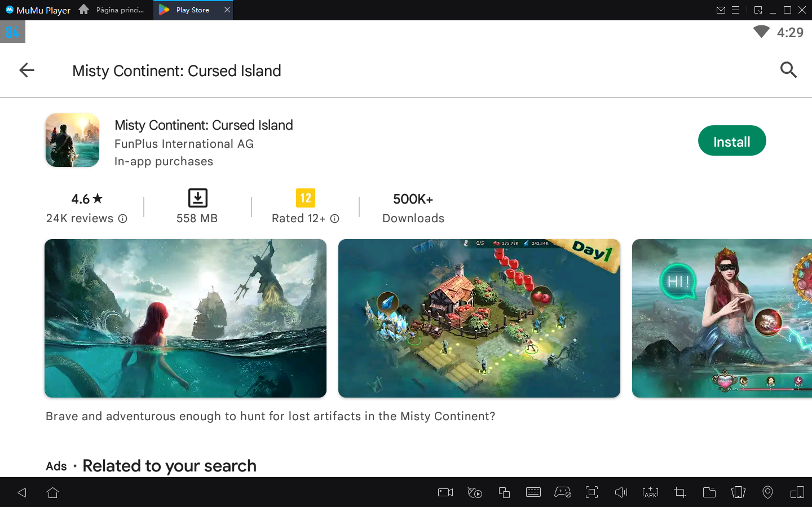812x507 pixels.
Task: Install Misty Continent: Cursed Island
Action: (732, 140)
